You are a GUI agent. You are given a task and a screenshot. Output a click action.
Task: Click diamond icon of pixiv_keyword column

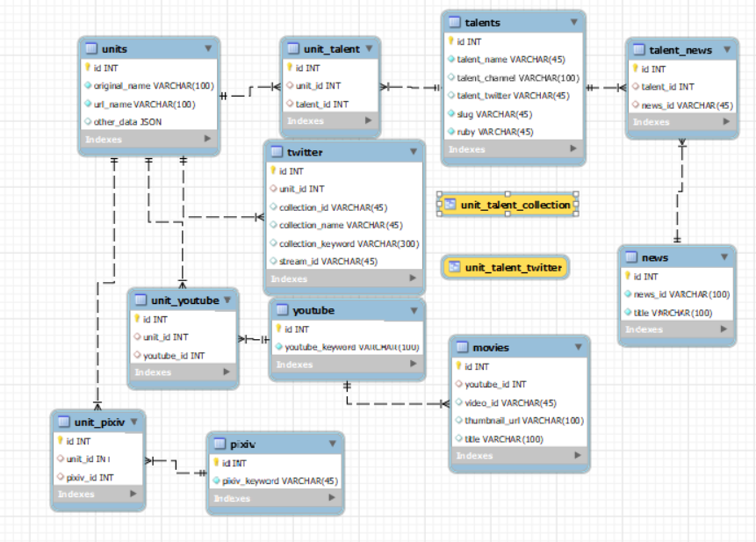(x=217, y=481)
